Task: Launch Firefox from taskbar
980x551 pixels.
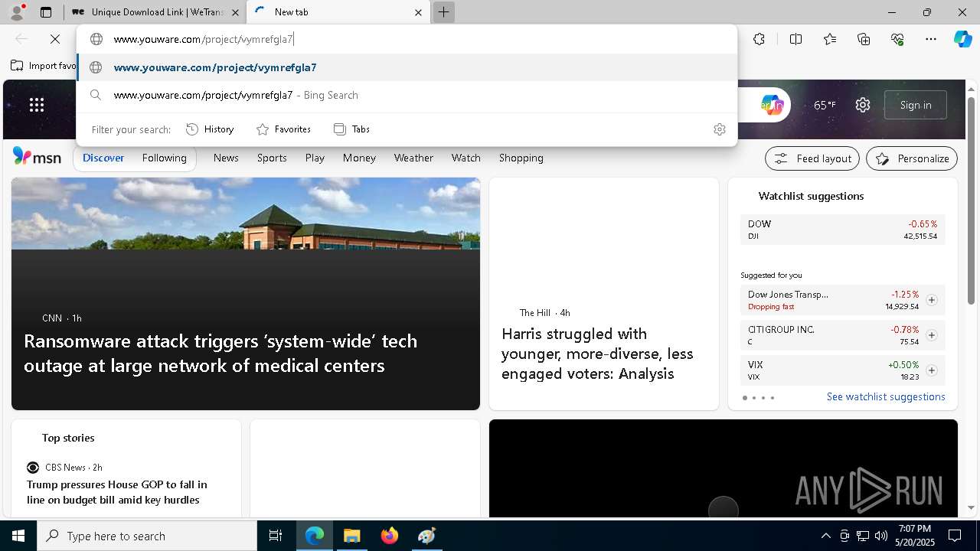Action: point(389,536)
